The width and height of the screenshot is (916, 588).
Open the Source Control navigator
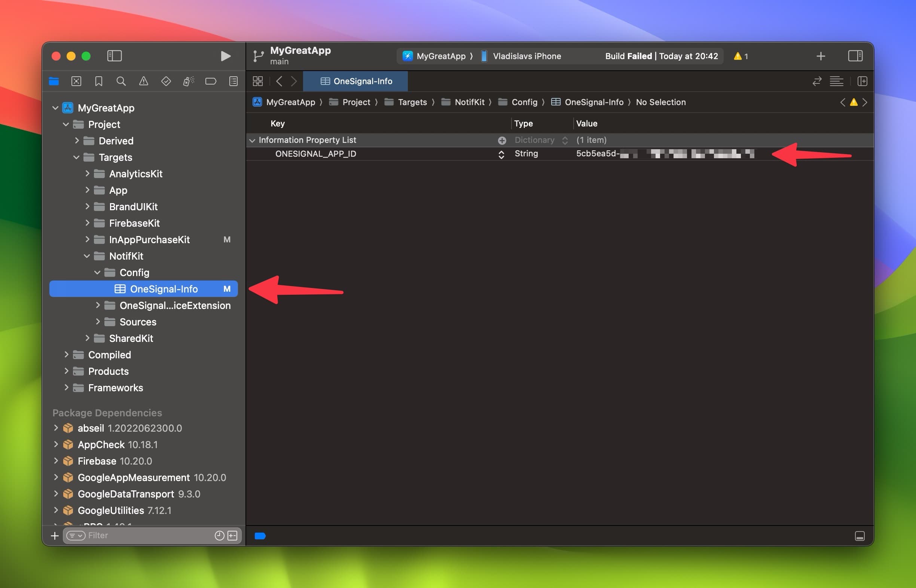click(76, 81)
